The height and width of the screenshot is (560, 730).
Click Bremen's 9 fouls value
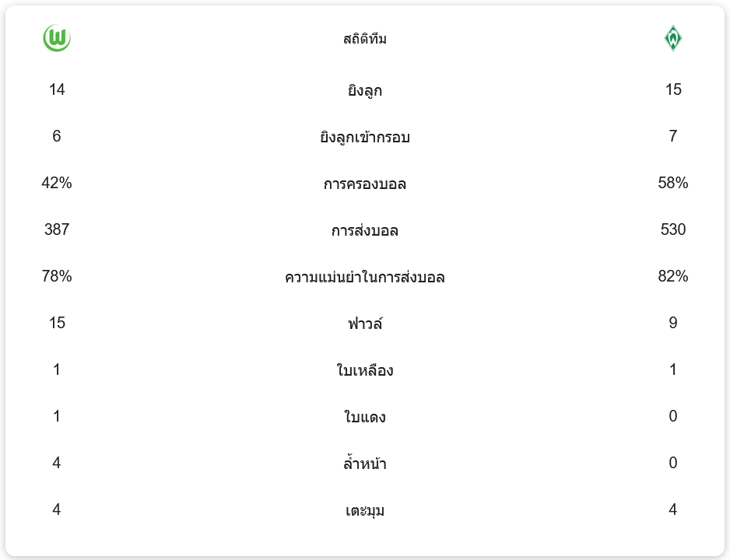(x=672, y=324)
